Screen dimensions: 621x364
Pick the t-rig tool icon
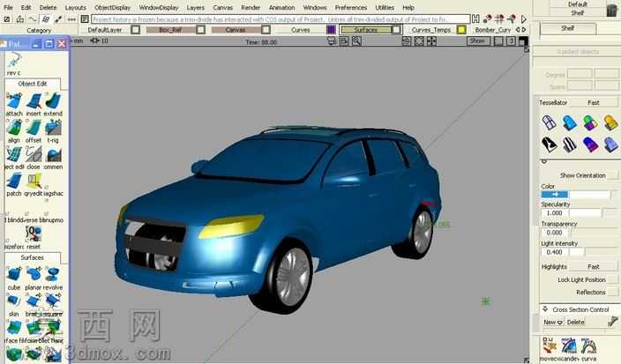coord(53,128)
